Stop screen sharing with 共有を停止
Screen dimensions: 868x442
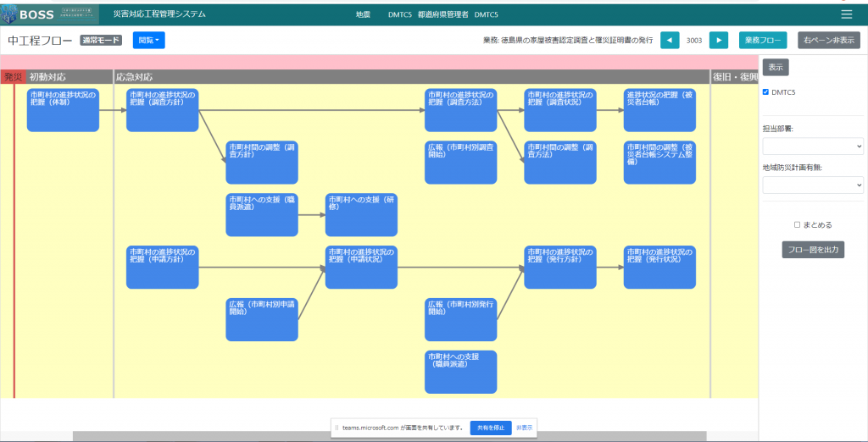pyautogui.click(x=491, y=428)
